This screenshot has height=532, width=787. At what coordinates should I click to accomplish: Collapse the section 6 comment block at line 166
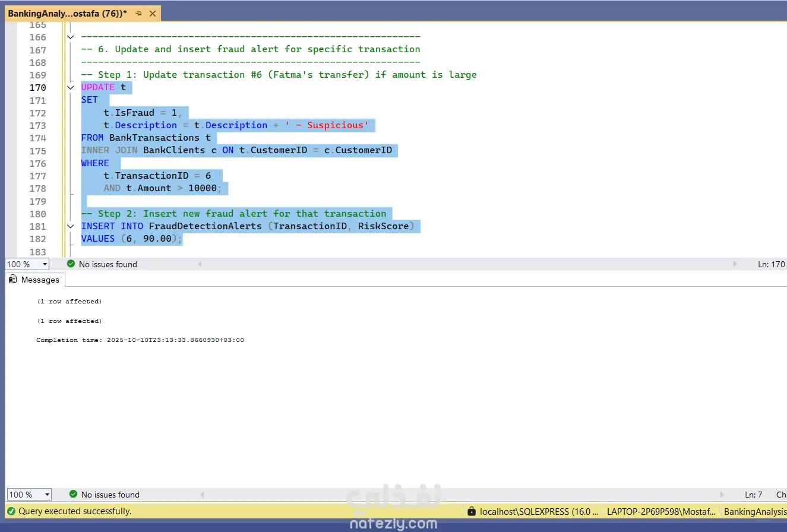pyautogui.click(x=70, y=37)
